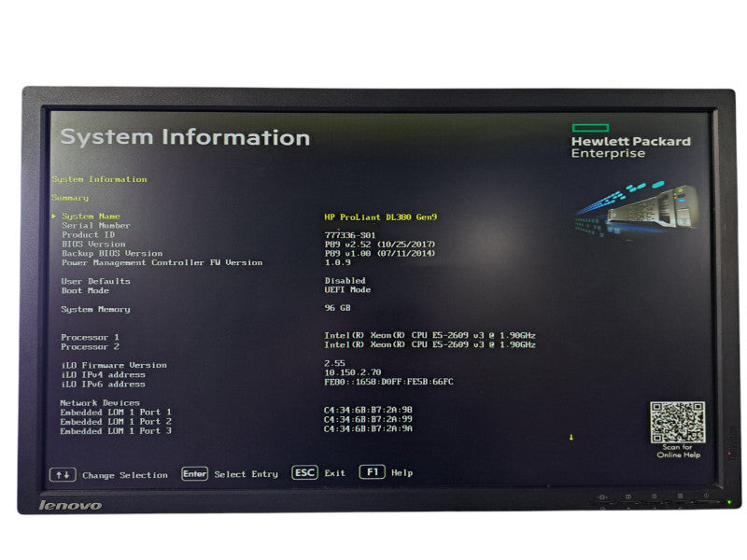
Task: Click the Help hint text
Action: pos(402,472)
